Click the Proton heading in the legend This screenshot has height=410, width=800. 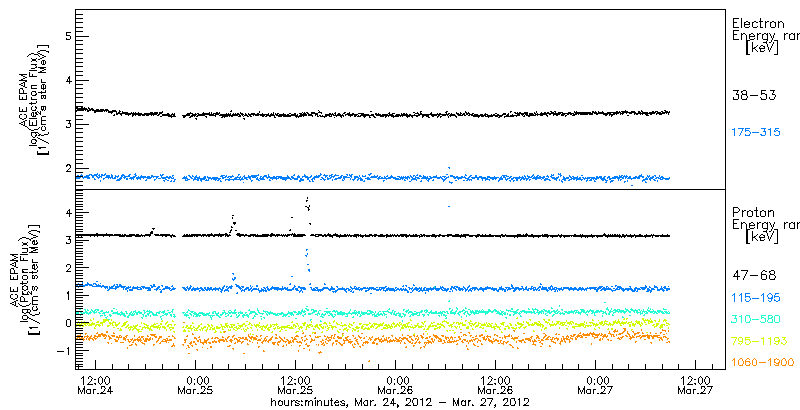[753, 212]
